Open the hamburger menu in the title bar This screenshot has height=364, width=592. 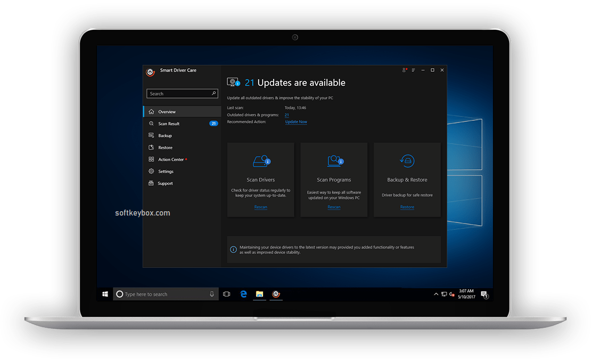click(413, 70)
